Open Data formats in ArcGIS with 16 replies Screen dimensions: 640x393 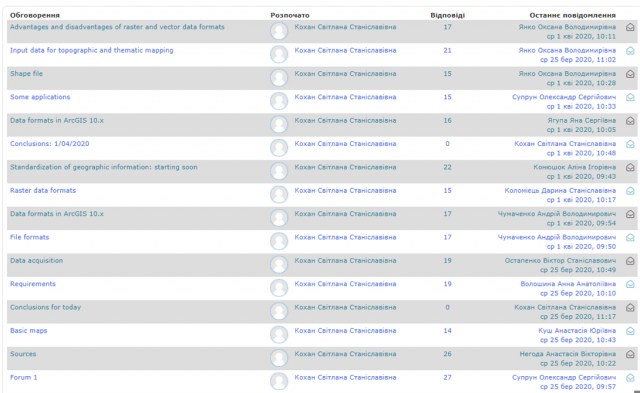(57, 120)
